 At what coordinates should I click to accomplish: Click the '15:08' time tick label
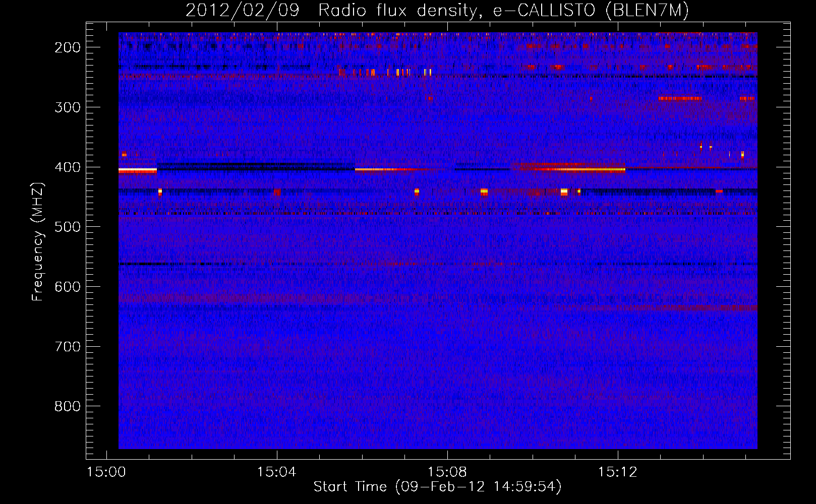(x=447, y=472)
